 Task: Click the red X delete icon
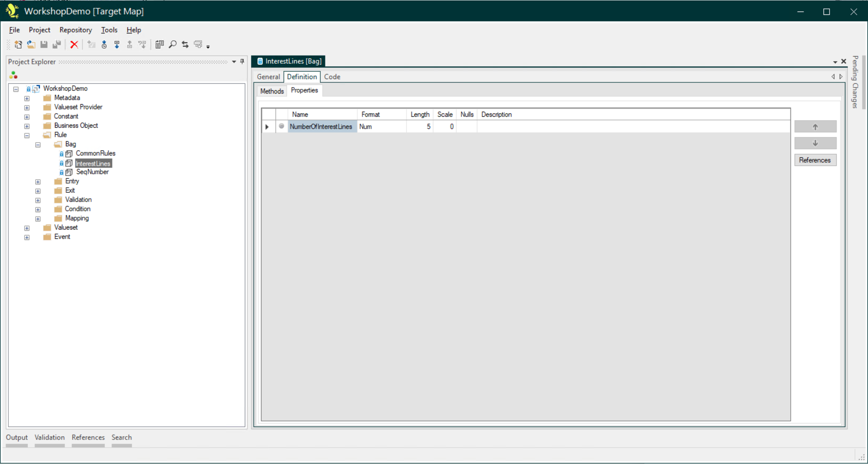pos(74,44)
